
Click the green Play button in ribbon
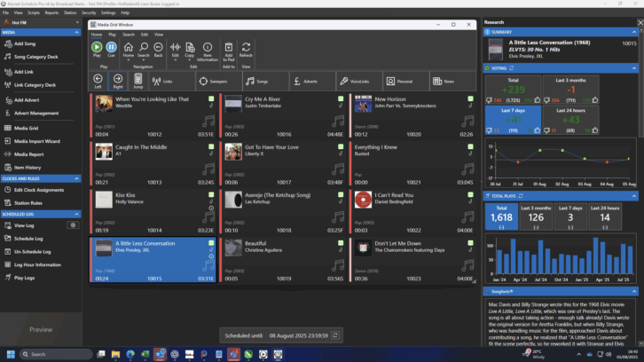coord(97,48)
